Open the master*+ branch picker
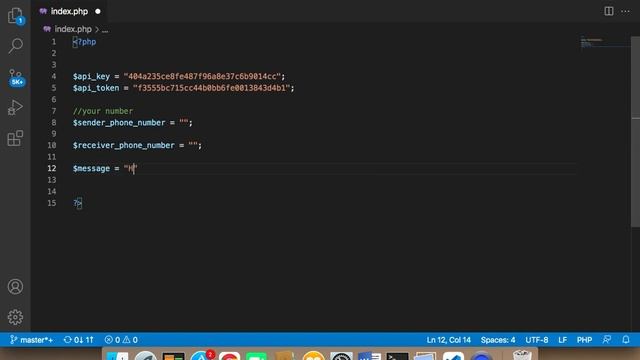640x360 pixels. pos(31,340)
